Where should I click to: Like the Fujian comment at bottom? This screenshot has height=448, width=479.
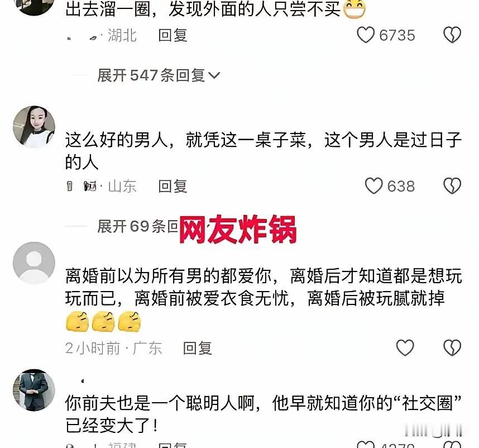[366, 445]
